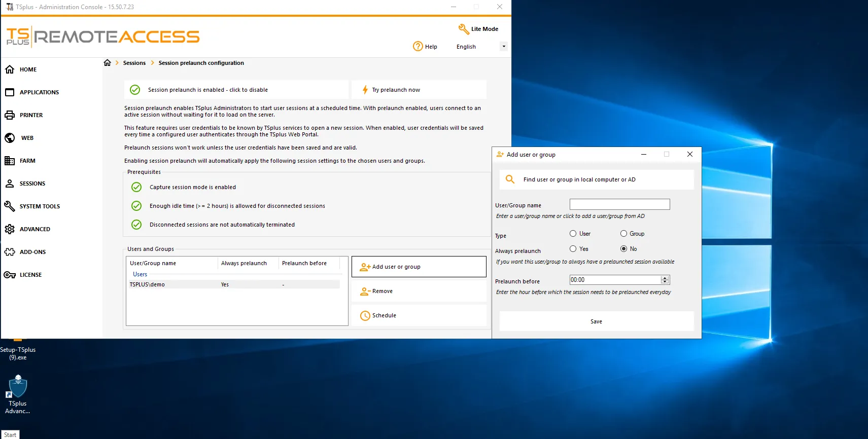The width and height of the screenshot is (868, 439).
Task: Open the Applications menu in sidebar
Action: 39,92
